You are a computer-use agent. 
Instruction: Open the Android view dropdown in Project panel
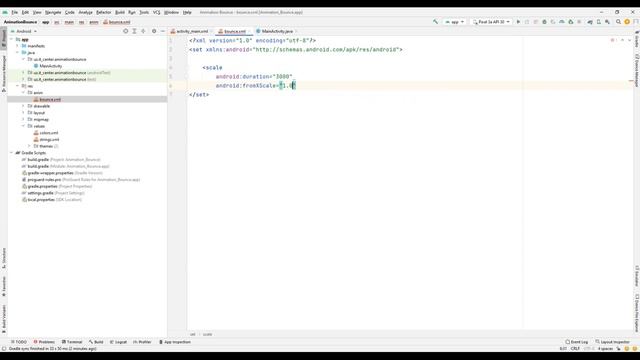coord(24,31)
